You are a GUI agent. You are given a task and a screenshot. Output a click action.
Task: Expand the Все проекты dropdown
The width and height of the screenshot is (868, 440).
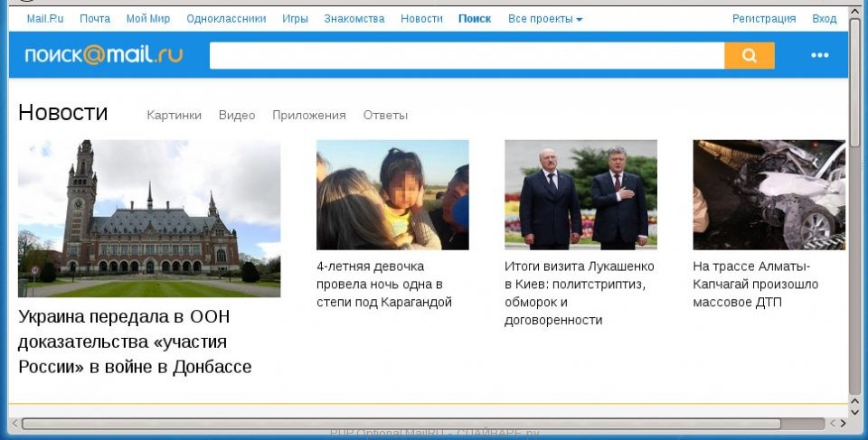point(544,19)
